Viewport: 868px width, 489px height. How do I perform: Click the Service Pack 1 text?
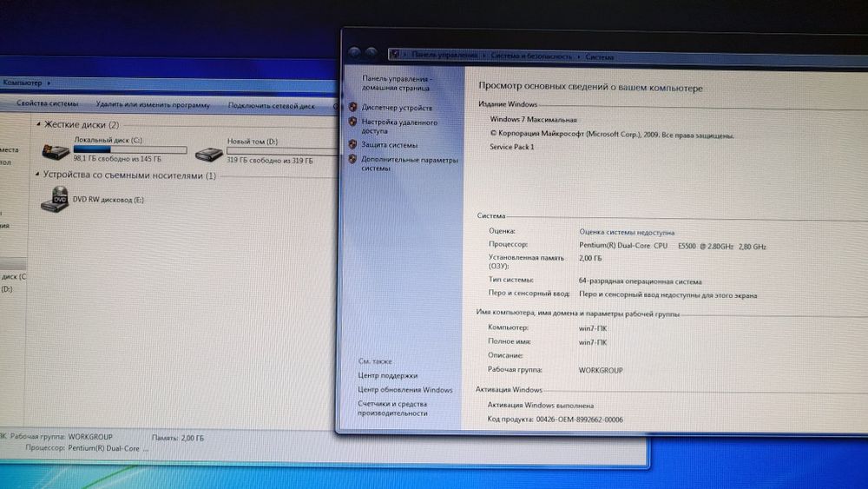[511, 147]
